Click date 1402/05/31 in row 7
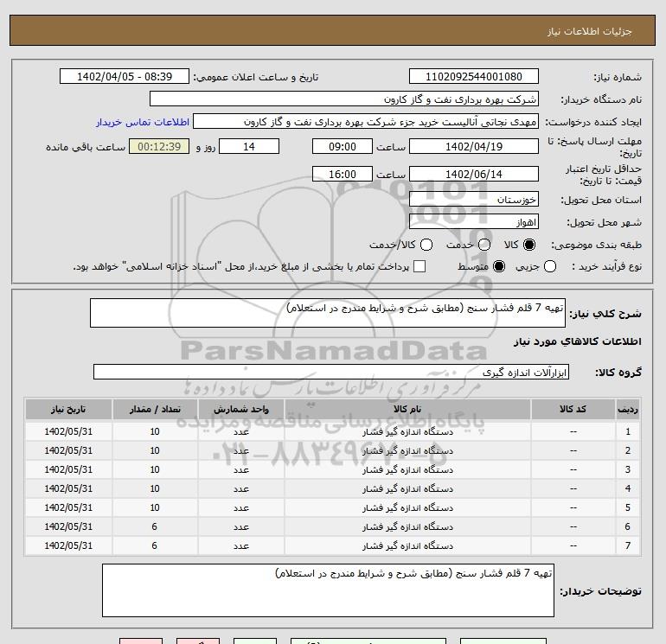Viewport: 666px width, 644px height. tap(68, 546)
